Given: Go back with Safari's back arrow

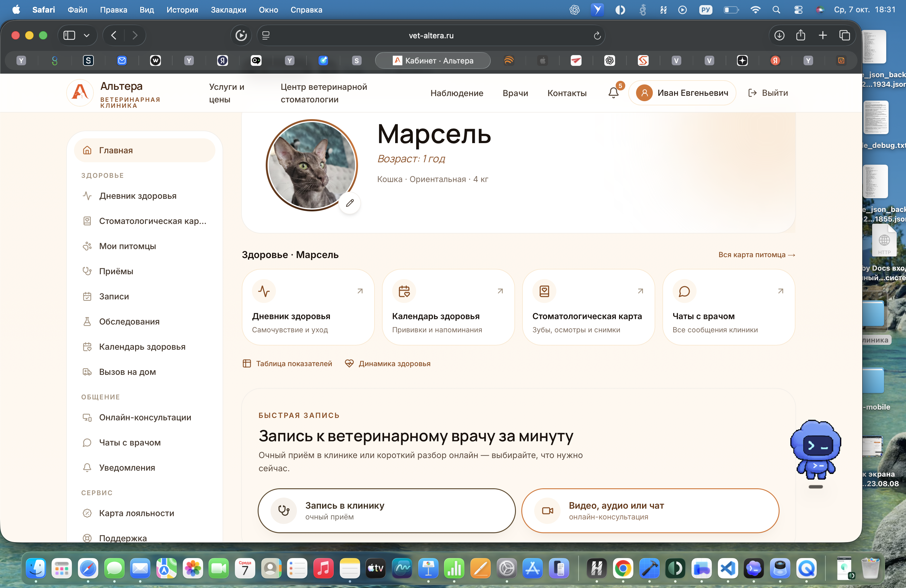Looking at the screenshot, I should click(114, 35).
